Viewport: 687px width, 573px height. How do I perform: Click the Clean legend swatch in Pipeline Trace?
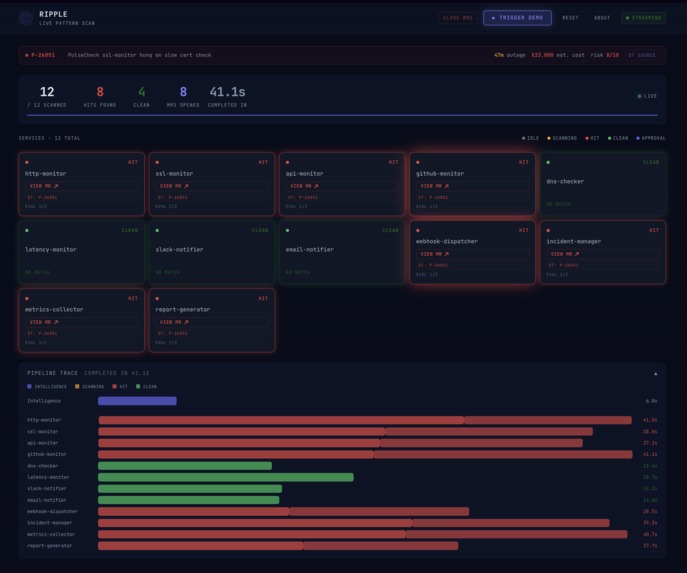[x=138, y=386]
